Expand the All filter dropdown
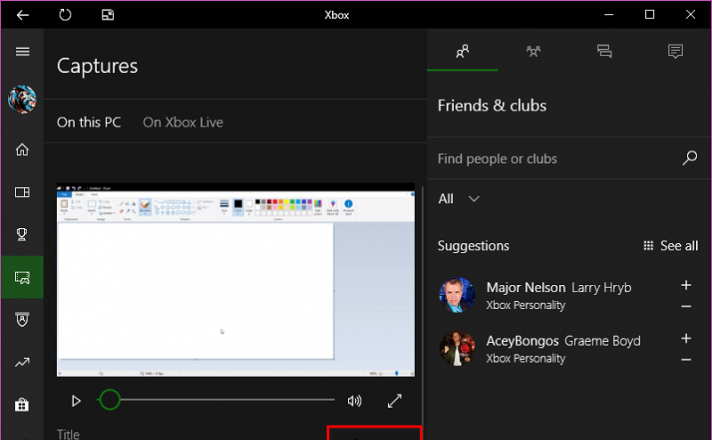The width and height of the screenshot is (712, 440). click(459, 198)
